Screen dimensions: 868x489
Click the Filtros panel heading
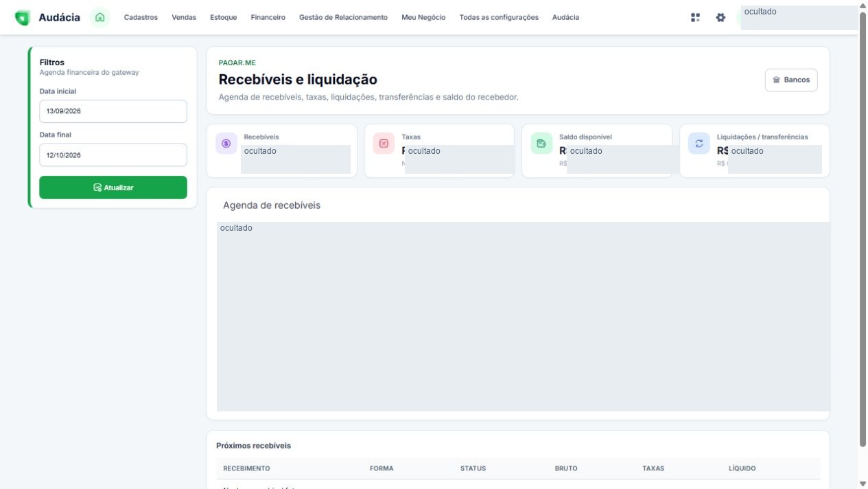[52, 62]
